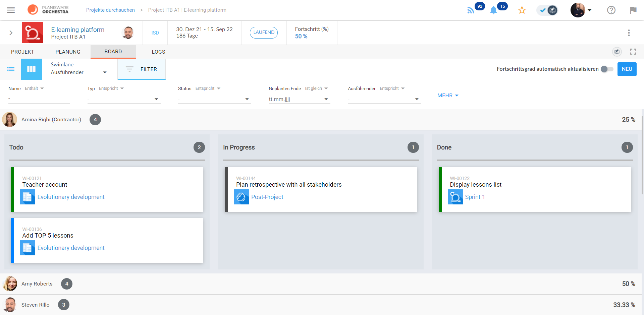Toggle the FILTER panel
Image resolution: width=644 pixels, height=315 pixels.
(142, 69)
